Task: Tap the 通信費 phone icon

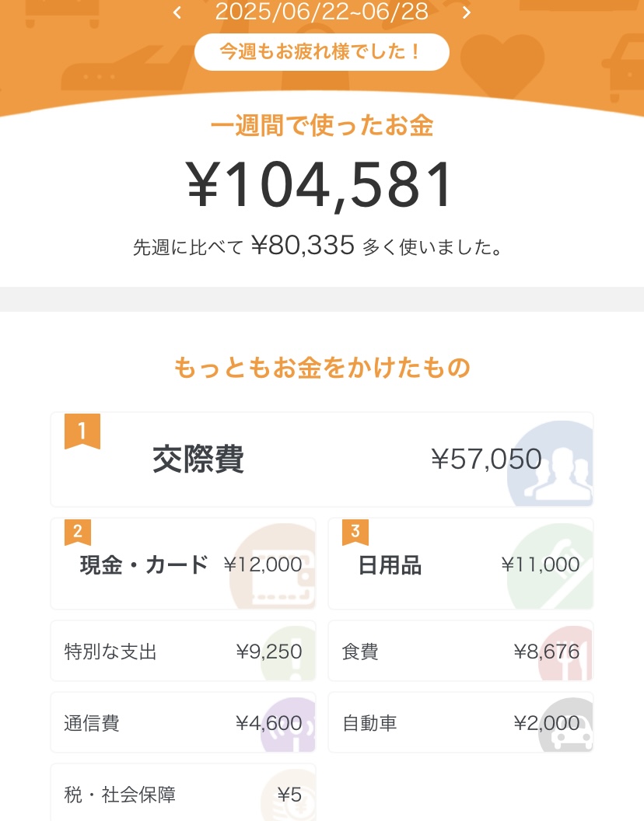Action: click(x=292, y=728)
